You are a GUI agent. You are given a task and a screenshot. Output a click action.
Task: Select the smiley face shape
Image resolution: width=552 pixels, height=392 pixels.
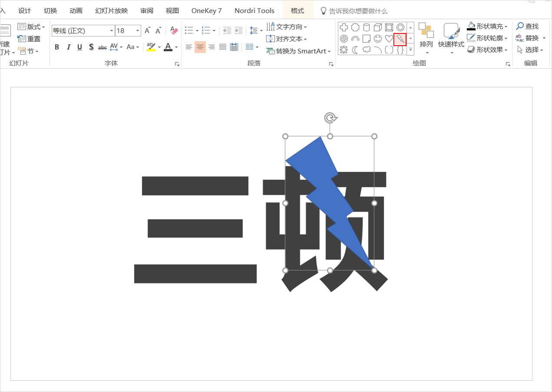coord(378,39)
